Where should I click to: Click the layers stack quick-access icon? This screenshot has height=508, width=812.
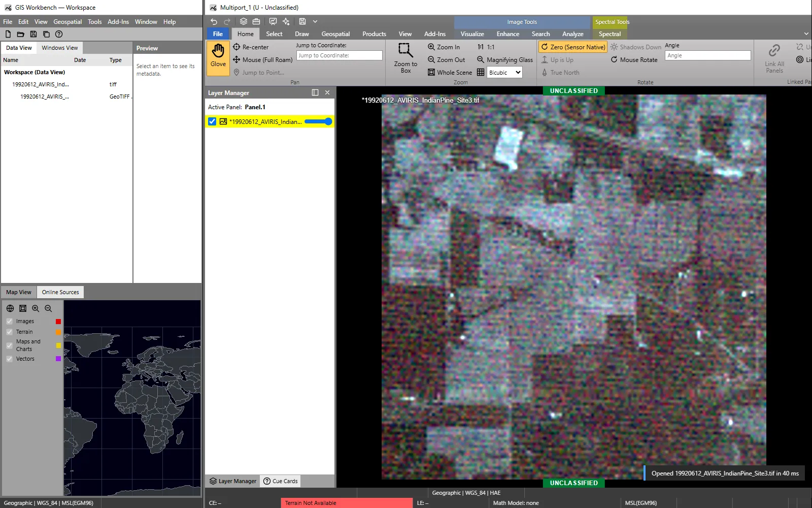coord(244,21)
